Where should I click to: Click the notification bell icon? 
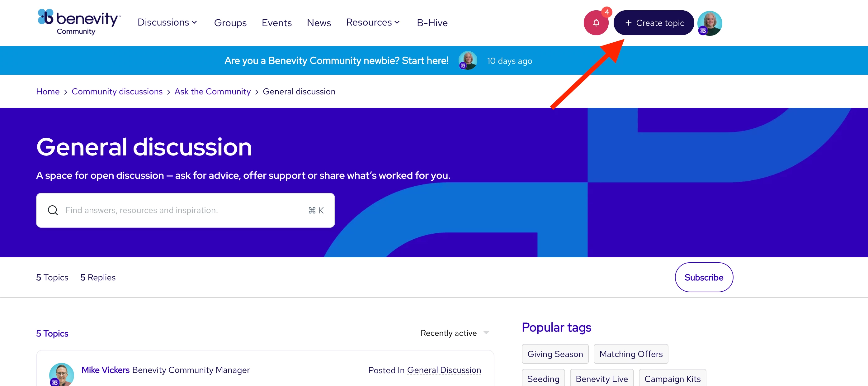(596, 23)
